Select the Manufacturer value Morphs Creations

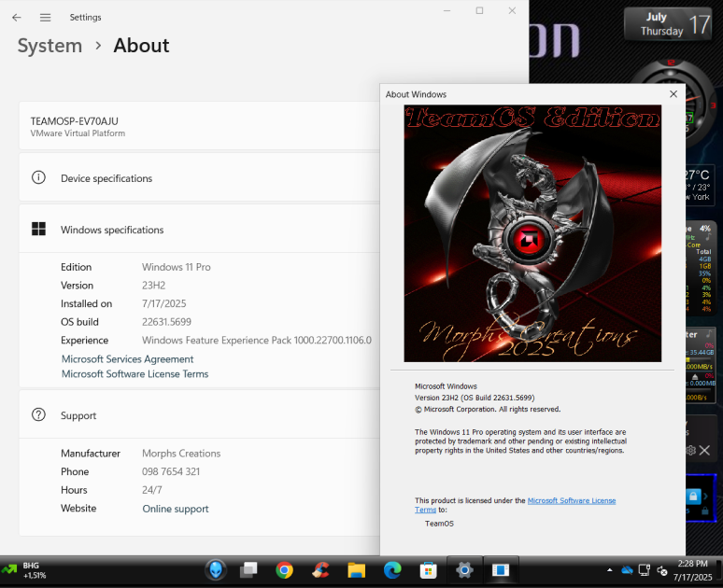point(181,453)
